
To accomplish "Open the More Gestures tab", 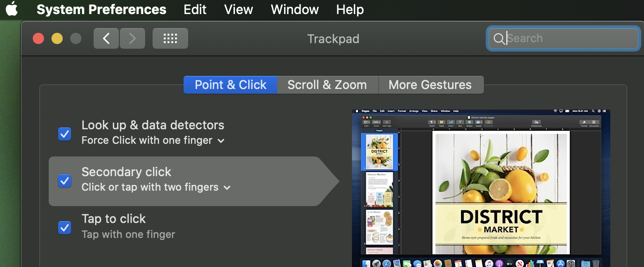I will coord(430,85).
